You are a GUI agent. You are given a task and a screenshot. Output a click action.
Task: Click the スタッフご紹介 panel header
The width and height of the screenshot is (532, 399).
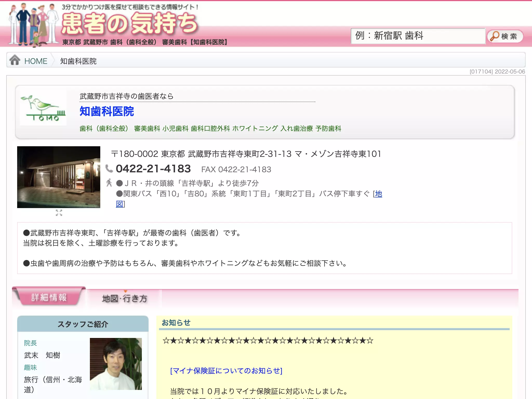pyautogui.click(x=83, y=324)
